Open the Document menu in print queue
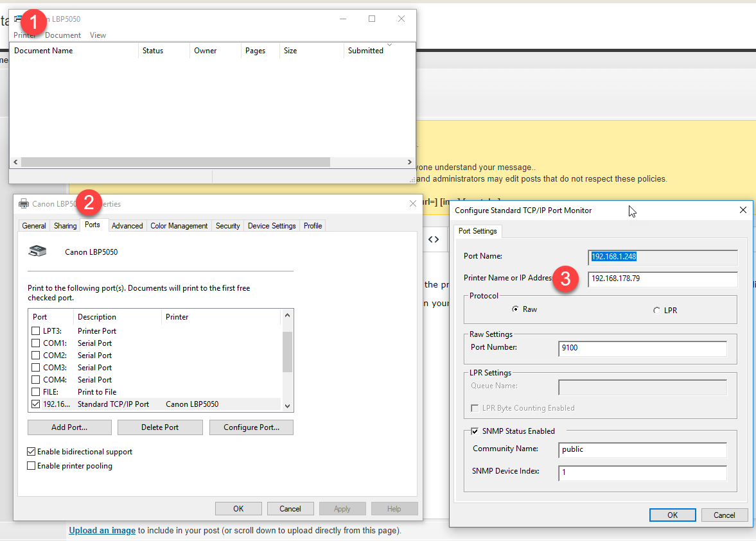Screen dimensions: 756x541 point(63,35)
